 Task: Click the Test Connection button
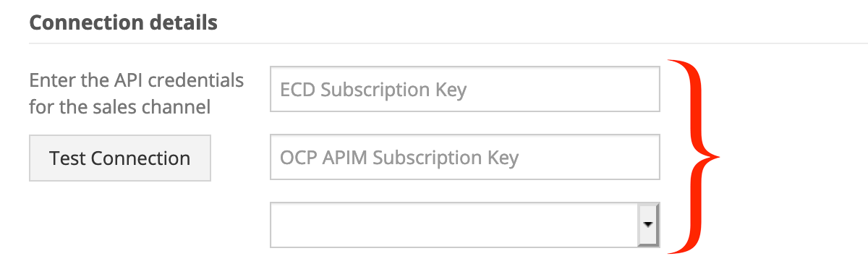(x=120, y=158)
